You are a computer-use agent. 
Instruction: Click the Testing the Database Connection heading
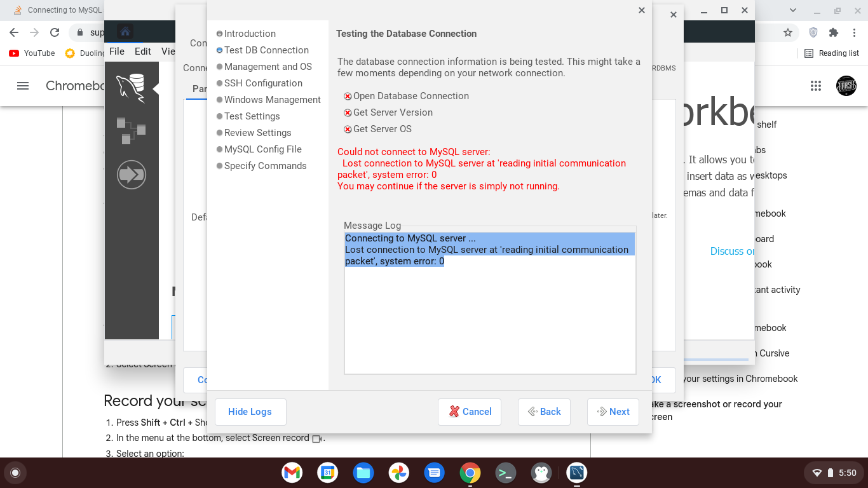[406, 34]
